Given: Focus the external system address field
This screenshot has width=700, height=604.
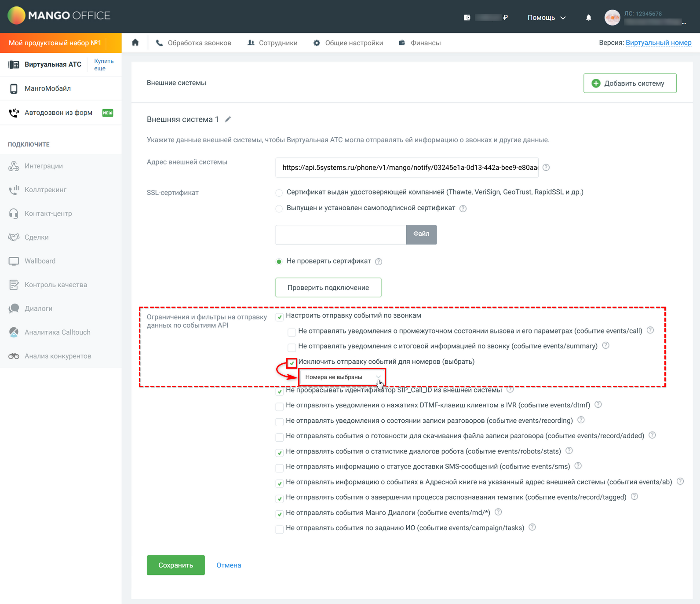Looking at the screenshot, I should (407, 168).
